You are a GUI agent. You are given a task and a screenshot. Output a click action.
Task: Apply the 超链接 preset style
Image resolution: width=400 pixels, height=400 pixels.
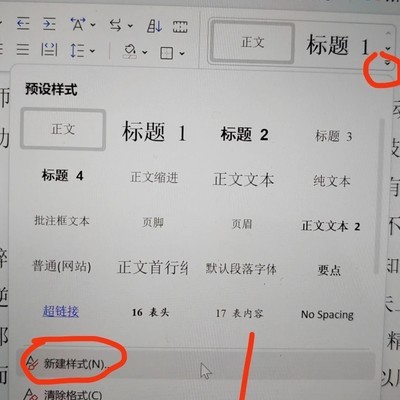coord(61,311)
